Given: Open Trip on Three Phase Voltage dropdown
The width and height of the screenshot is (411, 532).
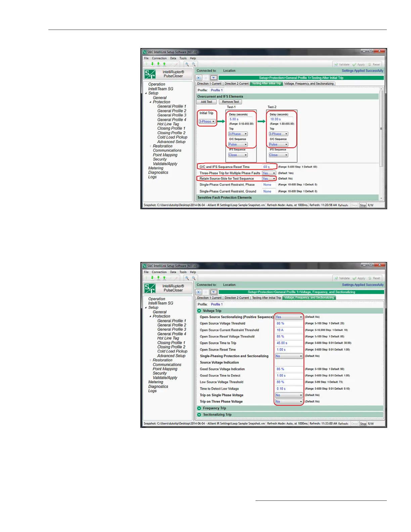Looking at the screenshot, I should (x=289, y=401).
